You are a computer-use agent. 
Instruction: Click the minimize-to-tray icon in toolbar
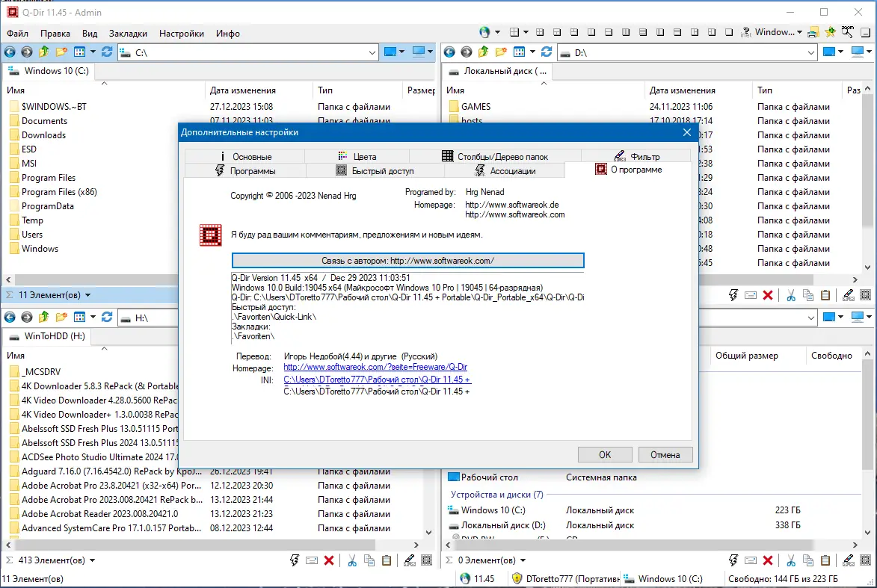coord(865,32)
